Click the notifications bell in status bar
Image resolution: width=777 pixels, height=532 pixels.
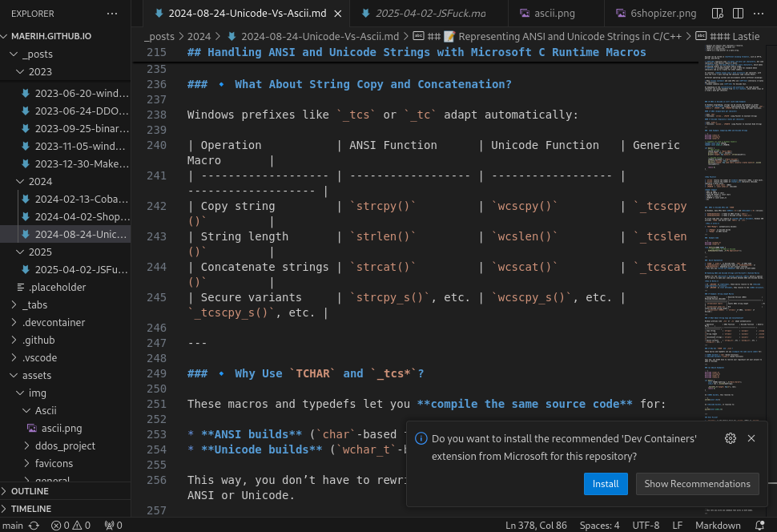click(x=760, y=526)
